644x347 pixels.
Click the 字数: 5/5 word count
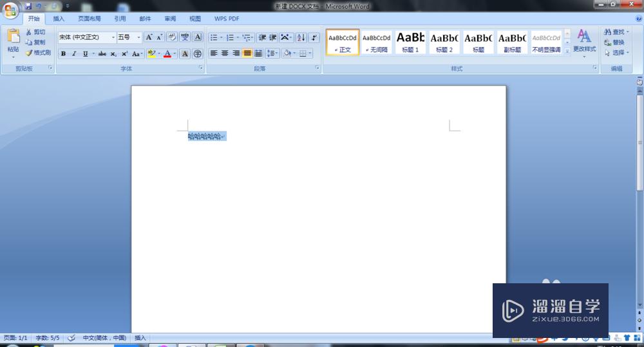point(47,338)
